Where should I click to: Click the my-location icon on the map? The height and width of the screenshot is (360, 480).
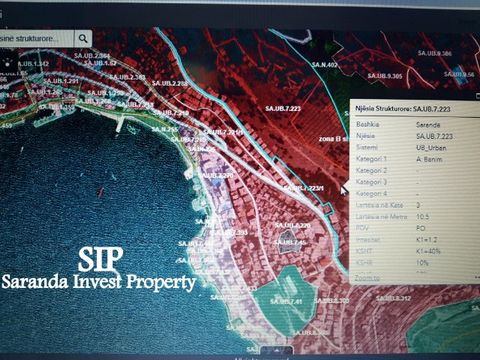pyautogui.click(x=8, y=62)
